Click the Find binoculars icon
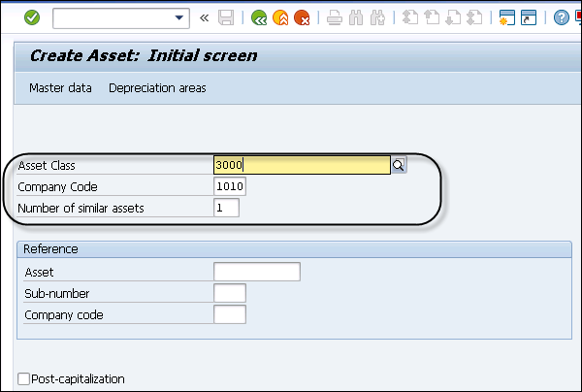Image resolution: width=582 pixels, height=392 pixels. click(356, 17)
